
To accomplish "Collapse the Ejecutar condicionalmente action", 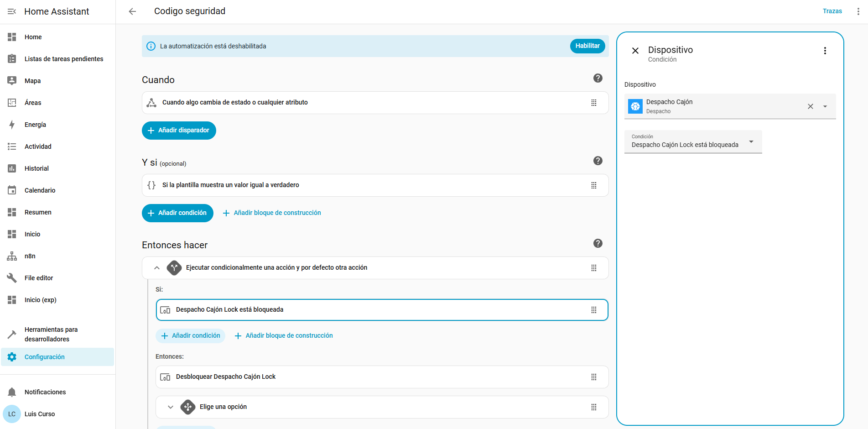I will point(156,268).
